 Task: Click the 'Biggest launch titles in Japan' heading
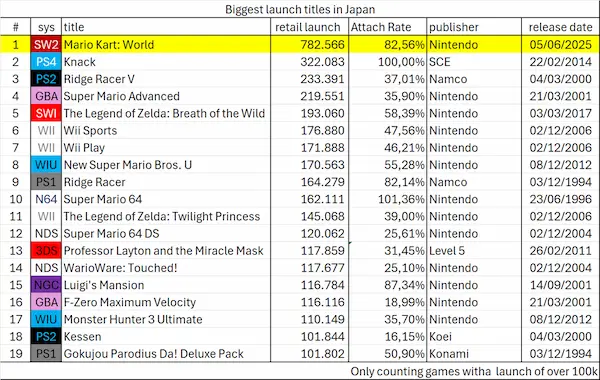[300, 9]
